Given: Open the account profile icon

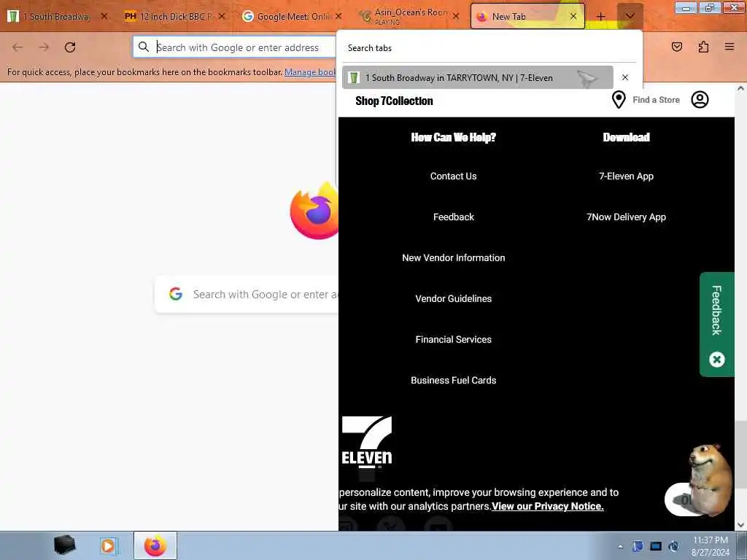Looking at the screenshot, I should point(700,99).
